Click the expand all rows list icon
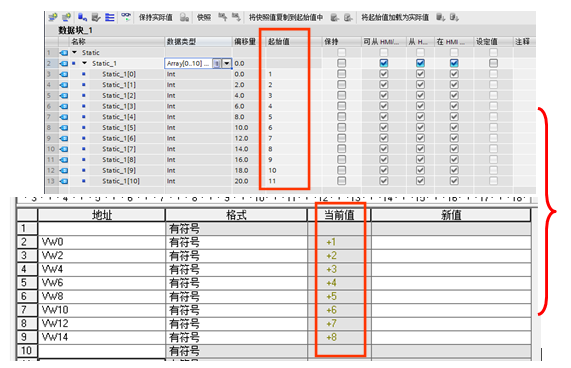This screenshot has height=368, width=571. coord(110,17)
